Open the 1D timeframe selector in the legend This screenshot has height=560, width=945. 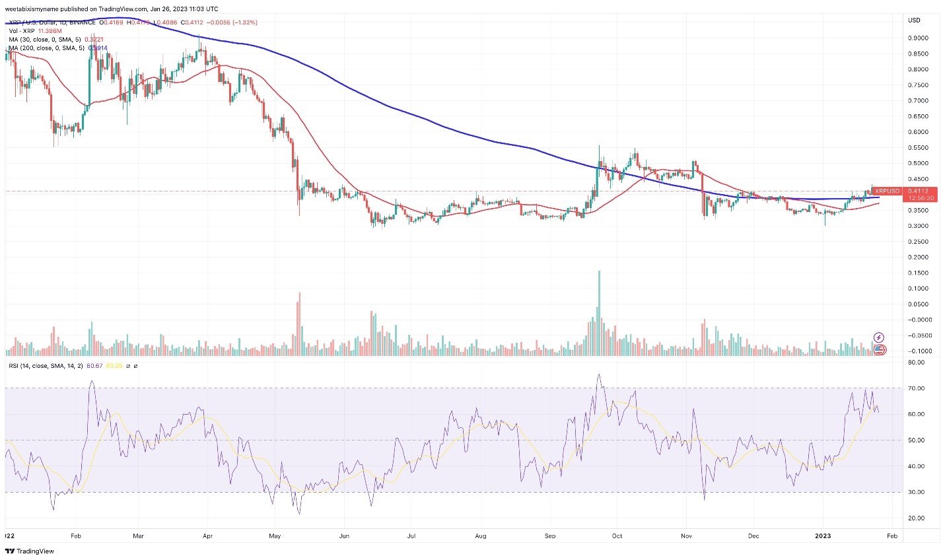point(63,21)
